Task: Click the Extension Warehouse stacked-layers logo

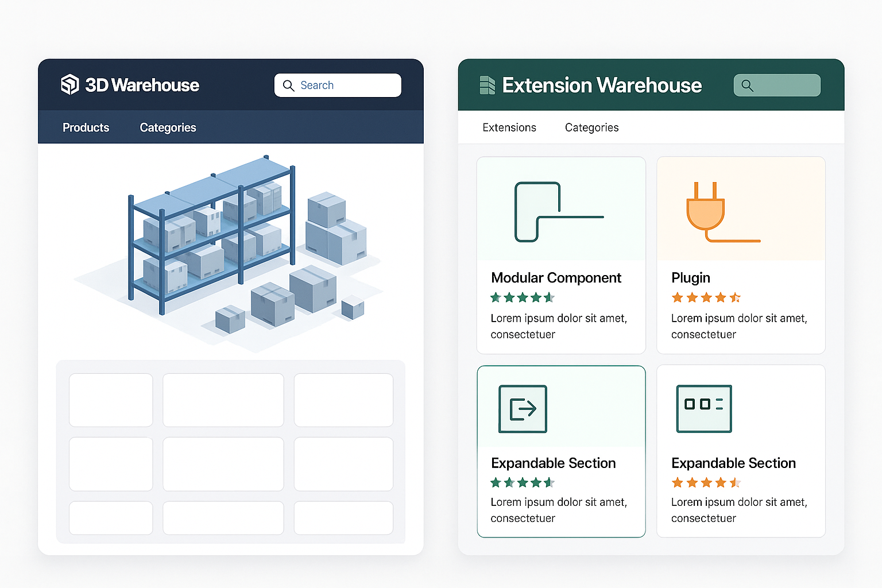Action: pyautogui.click(x=487, y=84)
